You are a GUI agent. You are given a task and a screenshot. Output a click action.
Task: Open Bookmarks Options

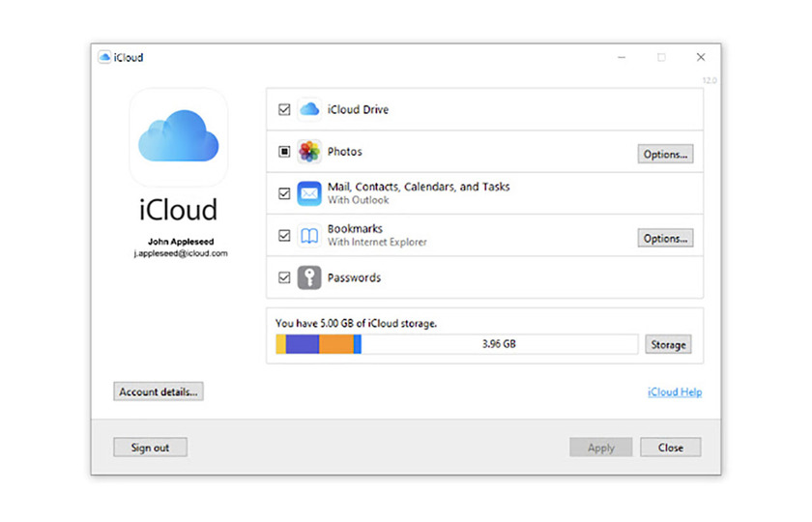[665, 238]
